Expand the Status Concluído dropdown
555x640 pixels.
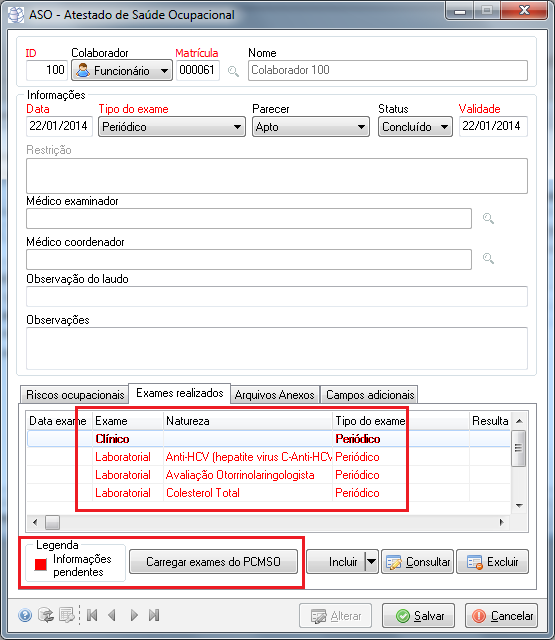415,127
